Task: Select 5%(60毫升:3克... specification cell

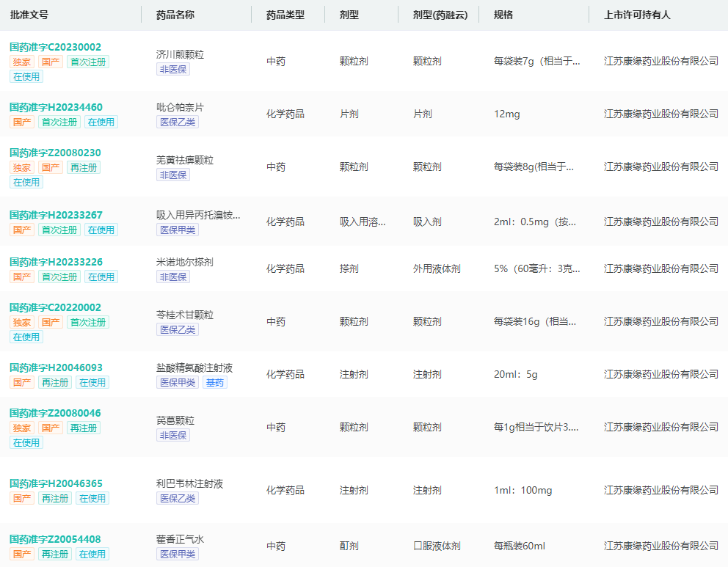Action: tap(536, 268)
